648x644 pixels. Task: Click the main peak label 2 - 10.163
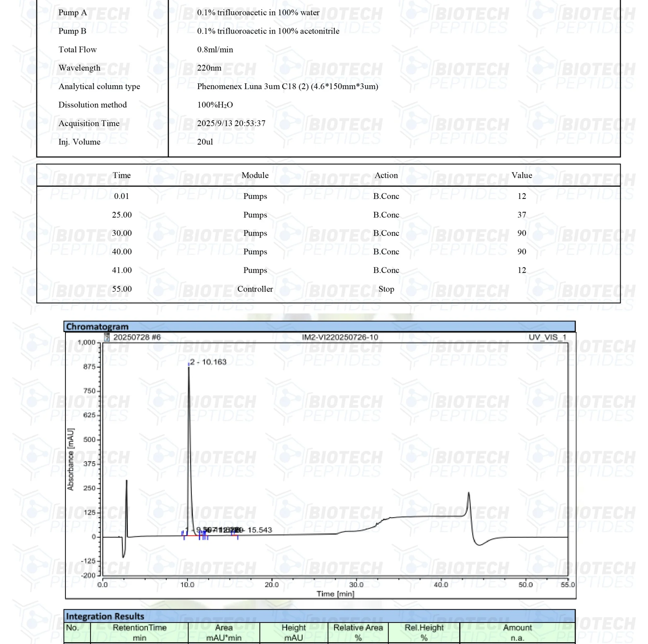(x=208, y=362)
